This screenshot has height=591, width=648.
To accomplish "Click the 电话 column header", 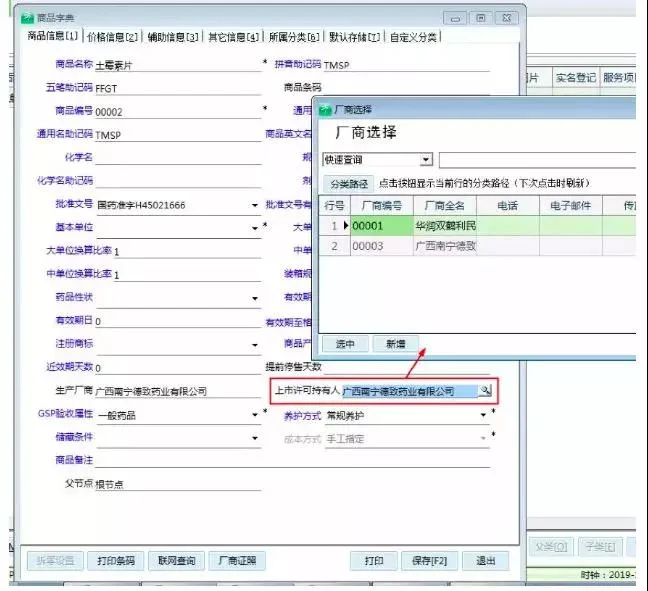I will (508, 205).
